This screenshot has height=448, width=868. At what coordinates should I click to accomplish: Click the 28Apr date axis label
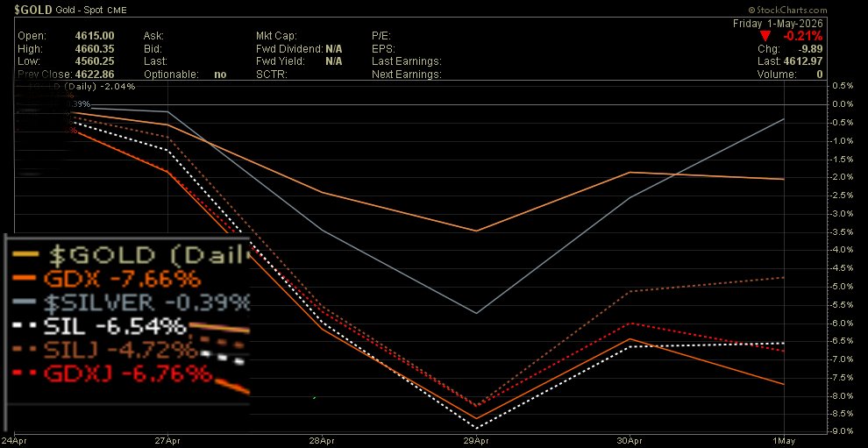pos(322,441)
